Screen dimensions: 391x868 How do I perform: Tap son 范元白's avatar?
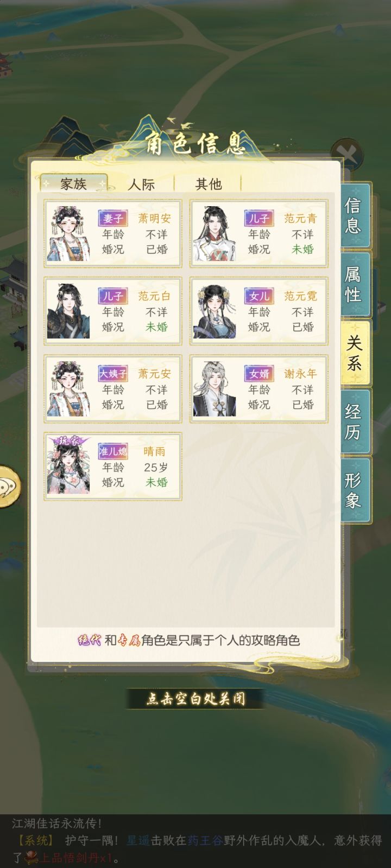click(69, 311)
